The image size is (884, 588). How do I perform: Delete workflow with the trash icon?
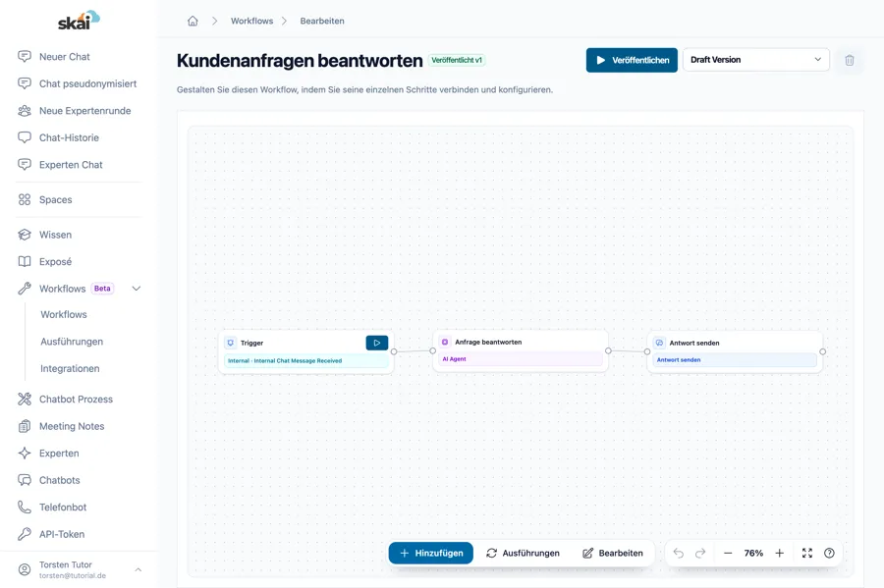[x=849, y=60]
